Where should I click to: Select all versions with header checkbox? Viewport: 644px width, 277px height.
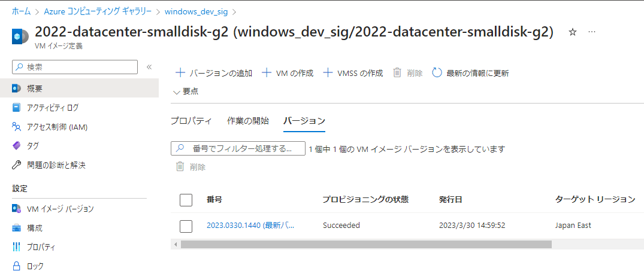(x=186, y=200)
